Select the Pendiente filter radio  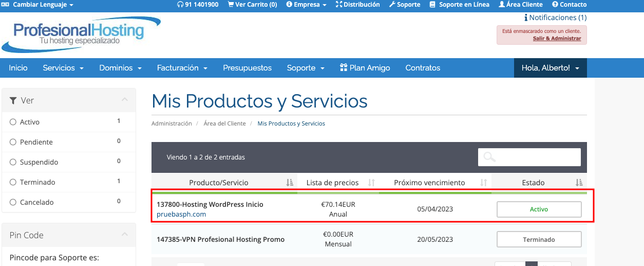tap(13, 142)
